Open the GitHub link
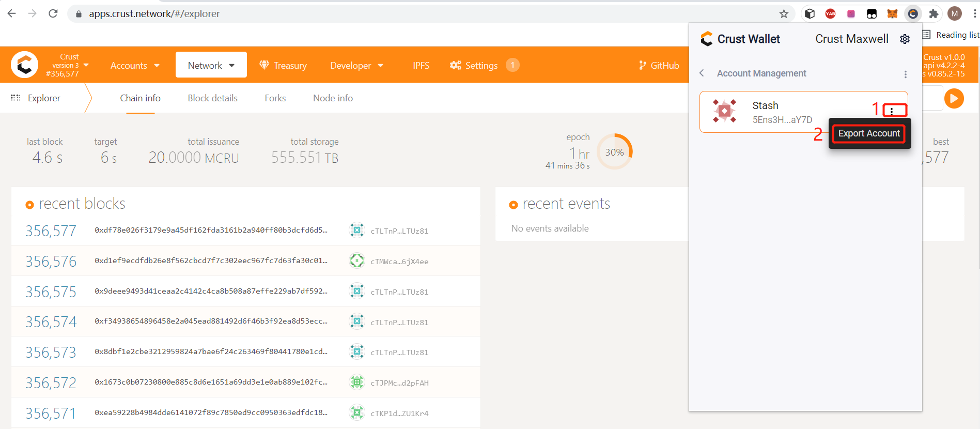 click(659, 65)
